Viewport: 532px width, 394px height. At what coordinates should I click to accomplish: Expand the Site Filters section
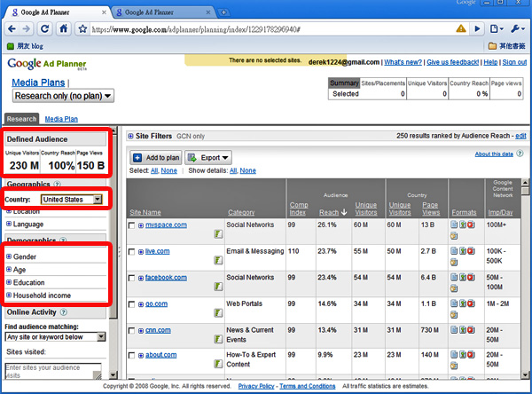click(130, 136)
